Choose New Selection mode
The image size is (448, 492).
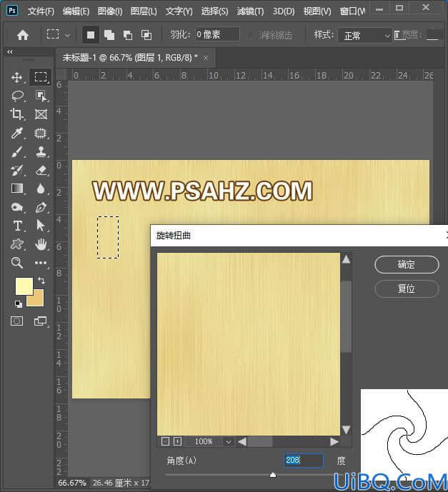coord(91,34)
